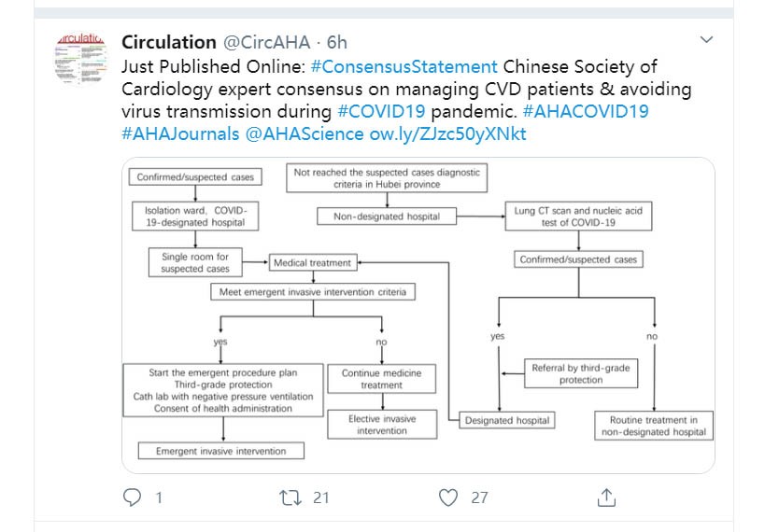The image size is (765, 532).
Task: Follow the ow.ly/ZJzc50yXNkt link
Action: point(447,133)
